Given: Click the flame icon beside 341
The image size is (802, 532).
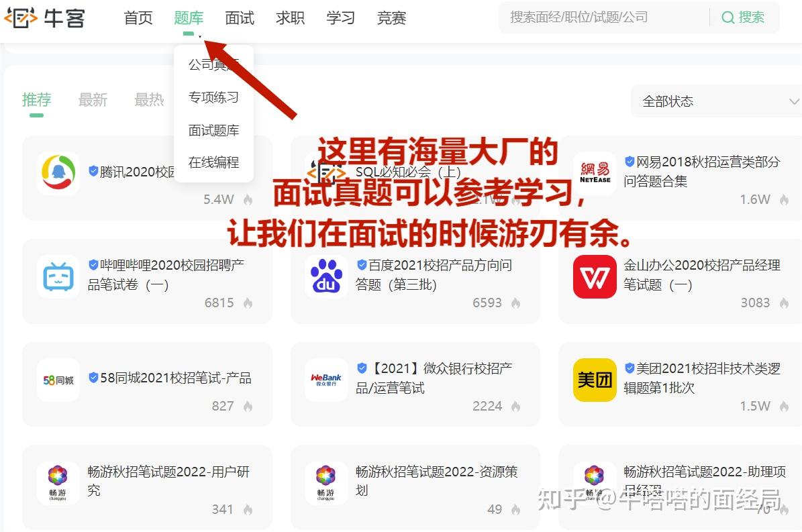Looking at the screenshot, I should 248,509.
